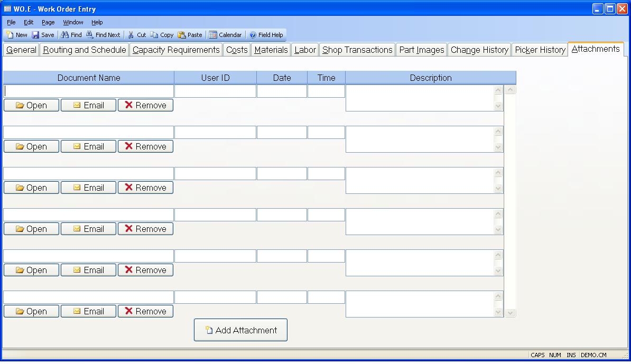Open the Calendar from the toolbar

pyautogui.click(x=213, y=35)
